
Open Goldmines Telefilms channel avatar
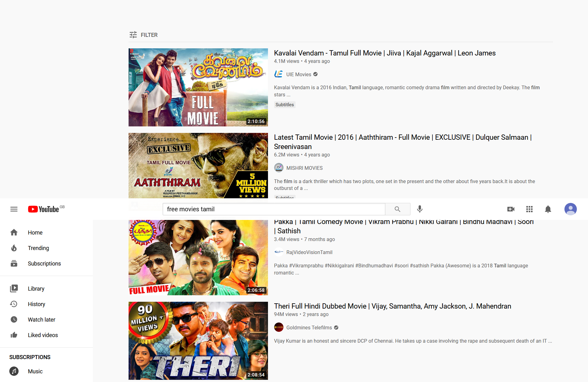point(279,327)
